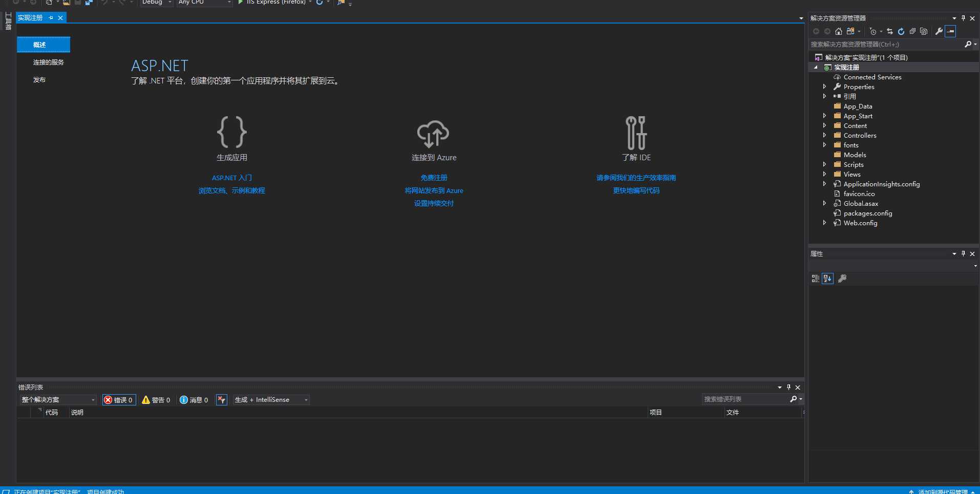
Task: Select packages.config in Solution Explorer
Action: [x=868, y=213]
